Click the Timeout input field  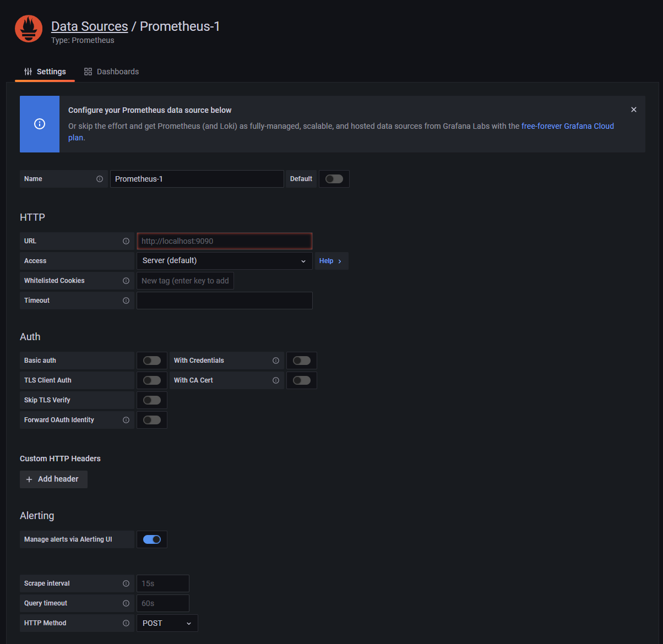(225, 301)
